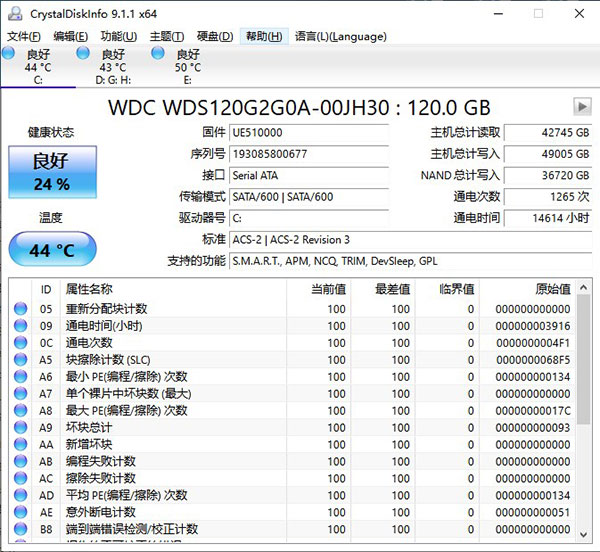This screenshot has height=552, width=600.
Task: Click the CrystalDiskInfo app icon in title bar
Action: (13, 12)
